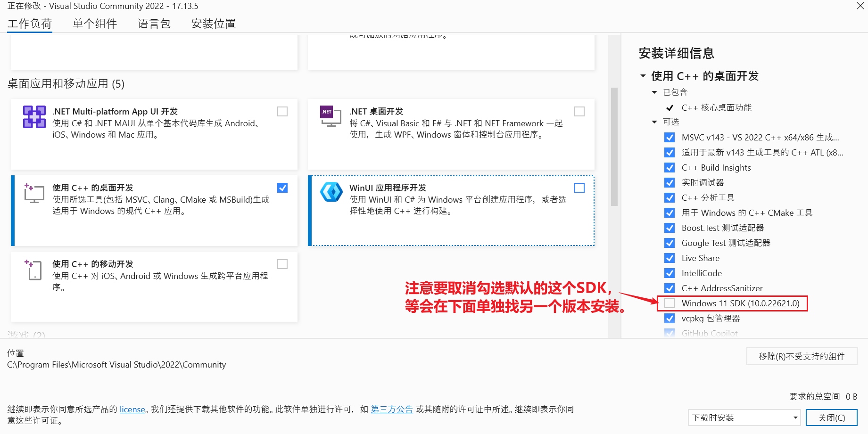868x434 pixels.
Task: Click the C++ mobile development workload icon
Action: (34, 270)
